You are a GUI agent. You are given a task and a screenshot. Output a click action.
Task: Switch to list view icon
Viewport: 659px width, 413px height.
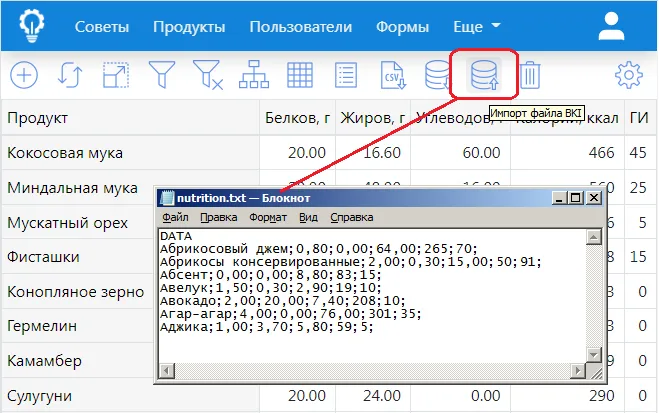click(x=346, y=75)
